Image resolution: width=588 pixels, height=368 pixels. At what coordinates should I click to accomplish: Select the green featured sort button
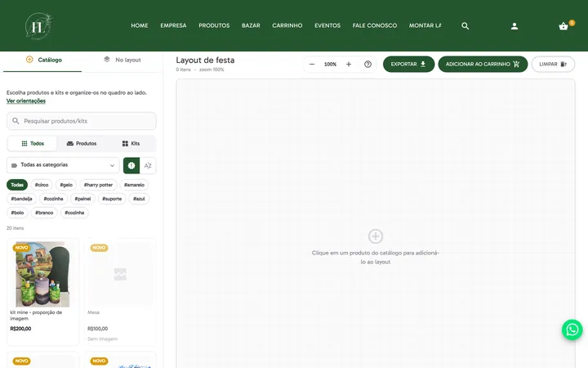[x=131, y=165]
